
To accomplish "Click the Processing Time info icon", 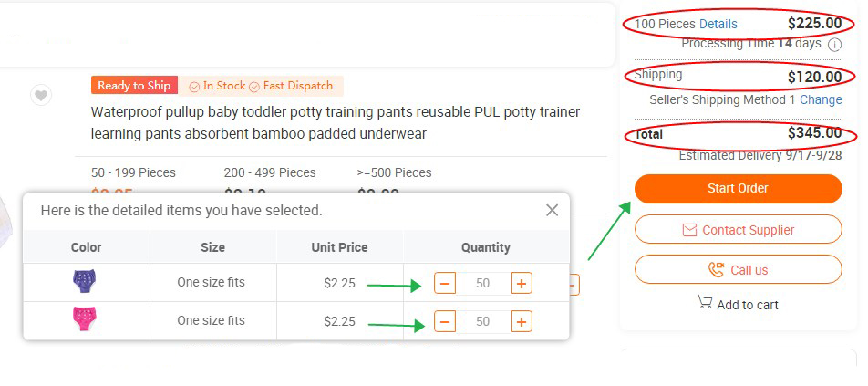I will [834, 44].
